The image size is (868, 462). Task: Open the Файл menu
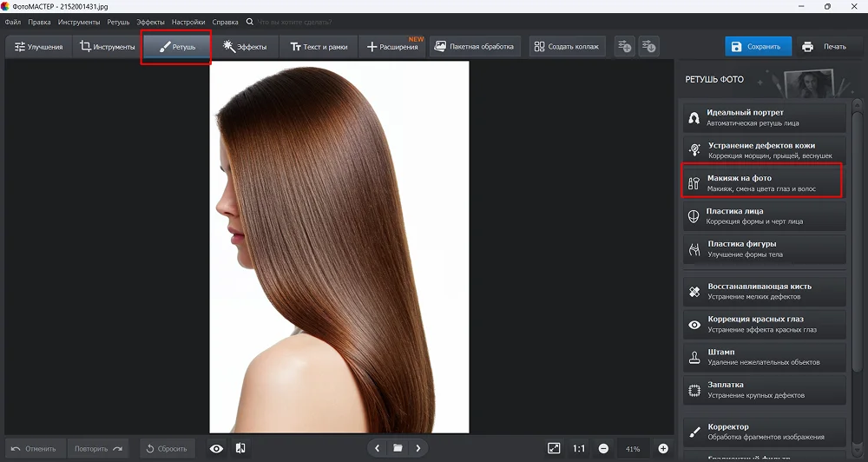[13, 23]
